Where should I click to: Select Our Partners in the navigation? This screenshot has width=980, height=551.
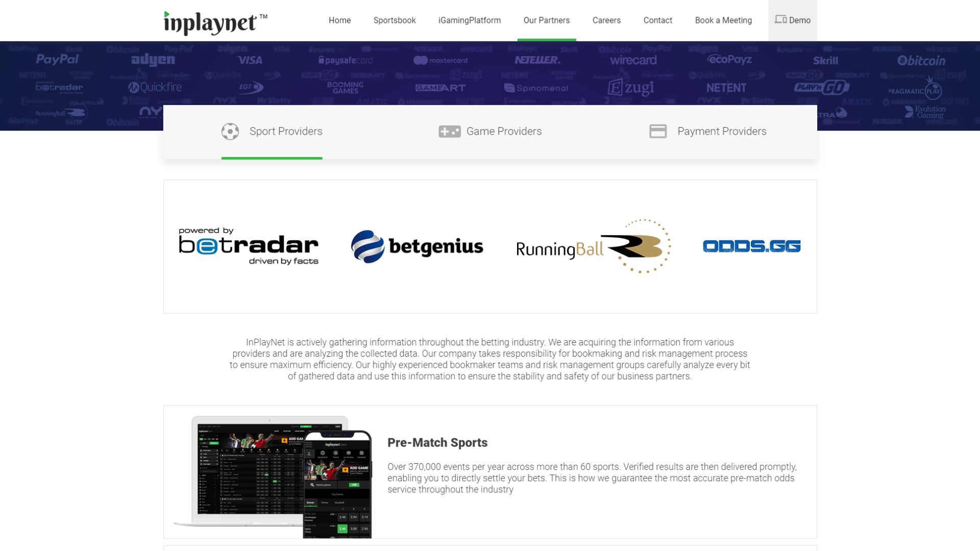pyautogui.click(x=547, y=20)
